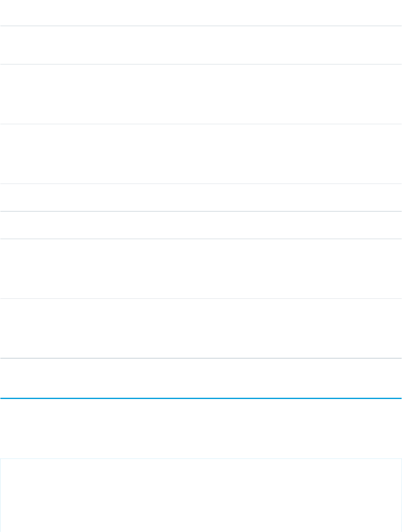402x532 pixels.
Task: Click the second gray divider line from top
Action: (x=201, y=64)
